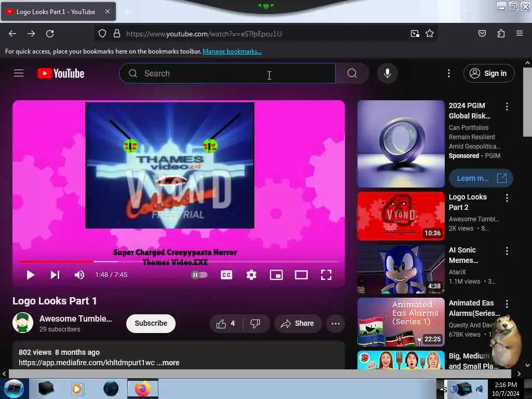Toggle picture-in-picture address bar icon
Viewport: 532px width, 399px height.
pyautogui.click(x=415, y=34)
